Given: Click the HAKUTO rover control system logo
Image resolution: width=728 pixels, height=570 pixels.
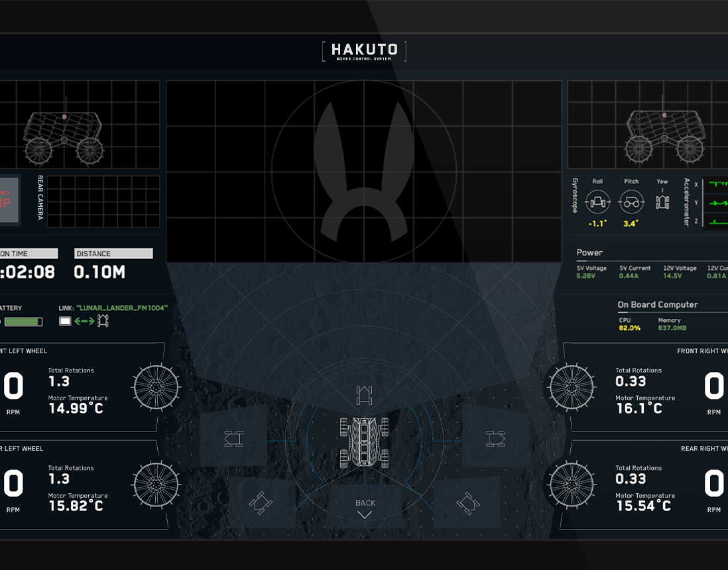Looking at the screenshot, I should [x=365, y=52].
